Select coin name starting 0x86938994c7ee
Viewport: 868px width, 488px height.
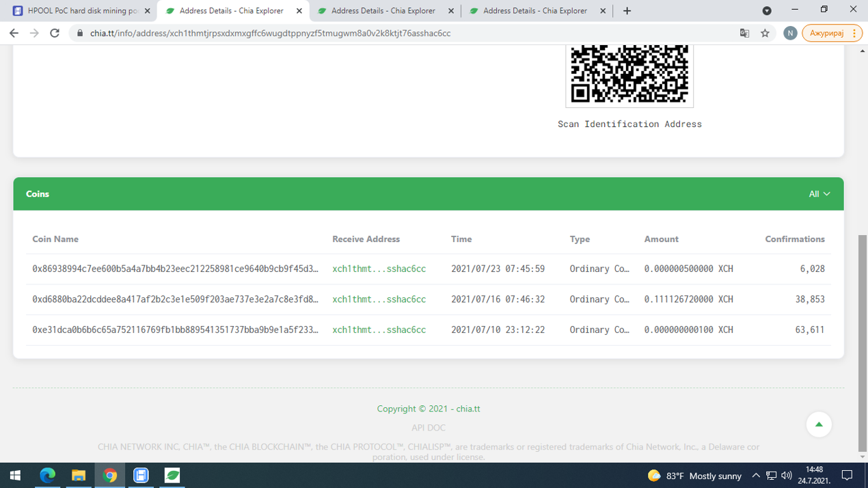[x=175, y=269]
